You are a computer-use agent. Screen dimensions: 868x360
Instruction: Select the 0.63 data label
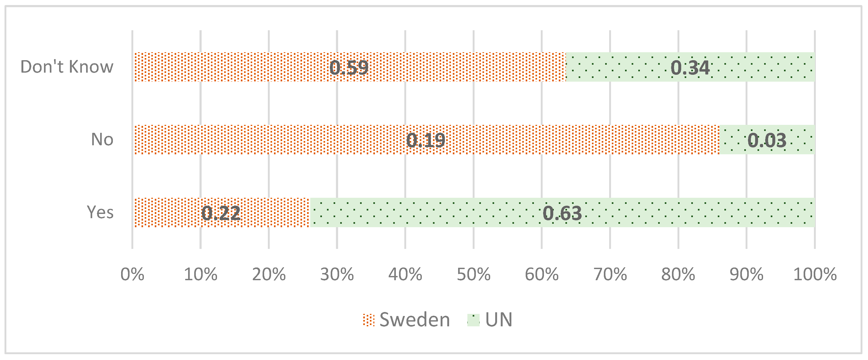(562, 213)
